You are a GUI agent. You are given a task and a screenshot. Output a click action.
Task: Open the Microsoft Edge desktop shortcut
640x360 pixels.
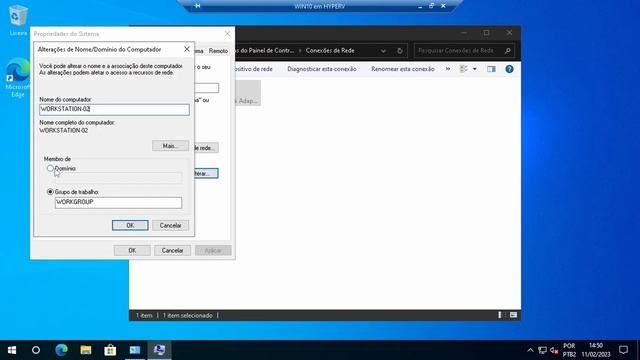(18, 78)
